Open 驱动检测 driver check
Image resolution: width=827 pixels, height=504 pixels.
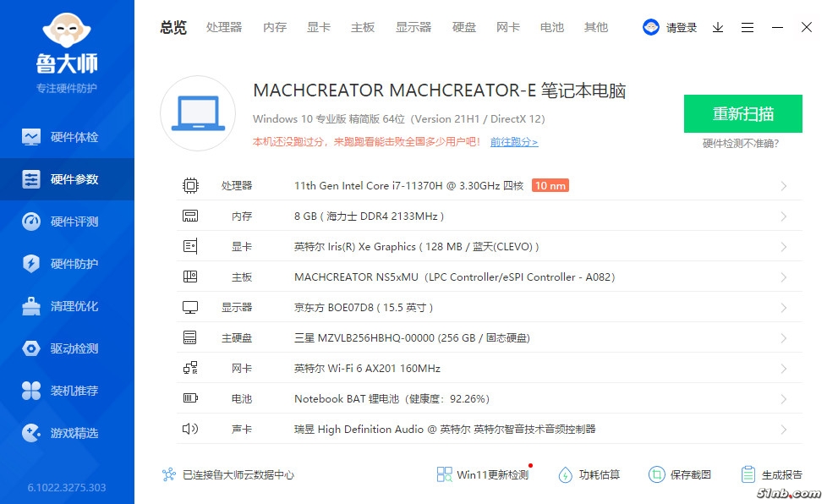[x=67, y=348]
